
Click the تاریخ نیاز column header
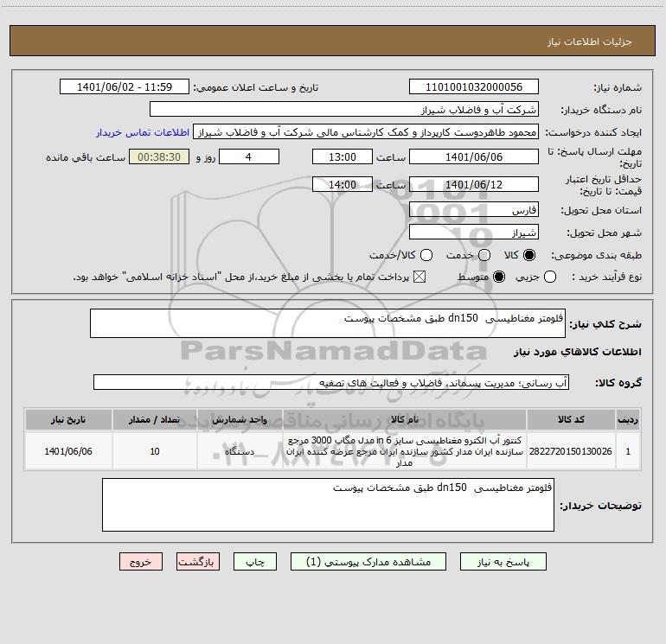(68, 419)
